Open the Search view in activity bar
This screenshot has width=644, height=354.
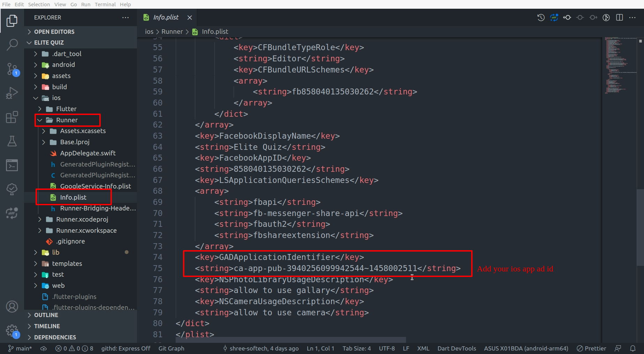(x=12, y=45)
